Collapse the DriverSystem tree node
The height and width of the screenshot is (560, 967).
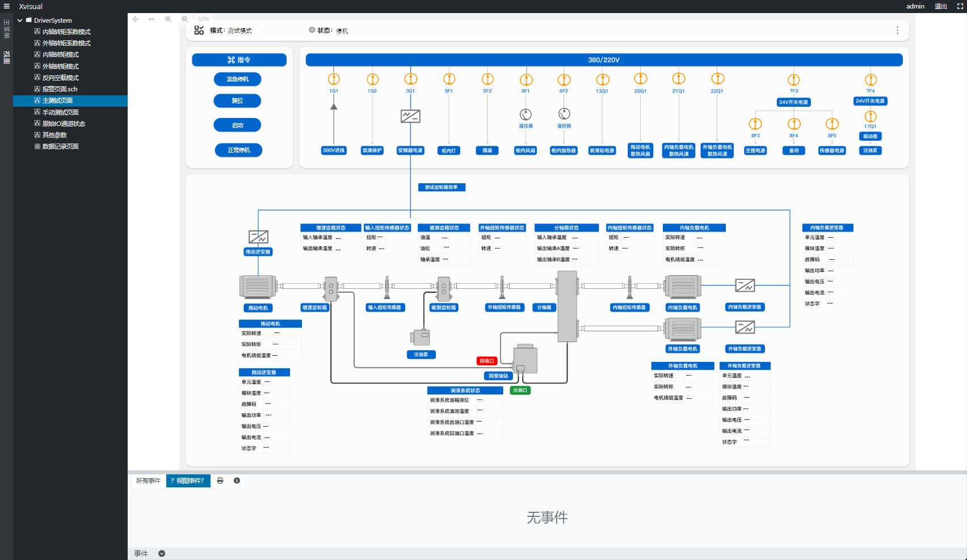click(x=20, y=20)
